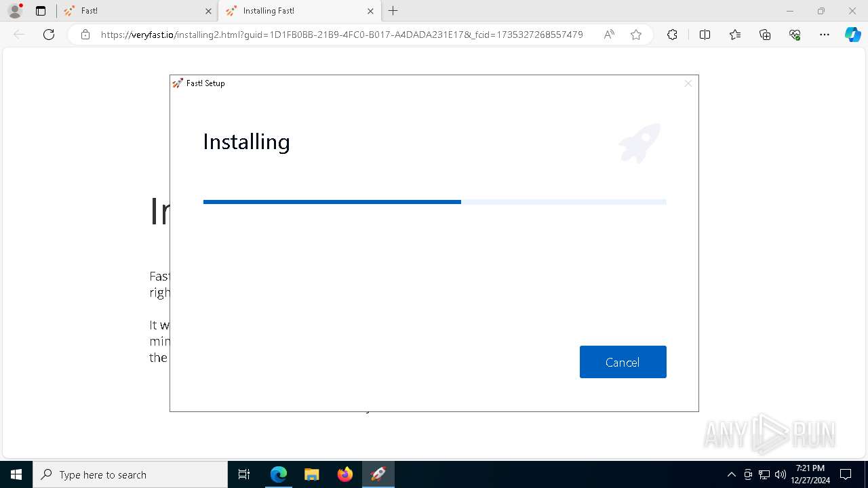The image size is (868, 488).
Task: Open the Extensions menu
Action: (672, 35)
